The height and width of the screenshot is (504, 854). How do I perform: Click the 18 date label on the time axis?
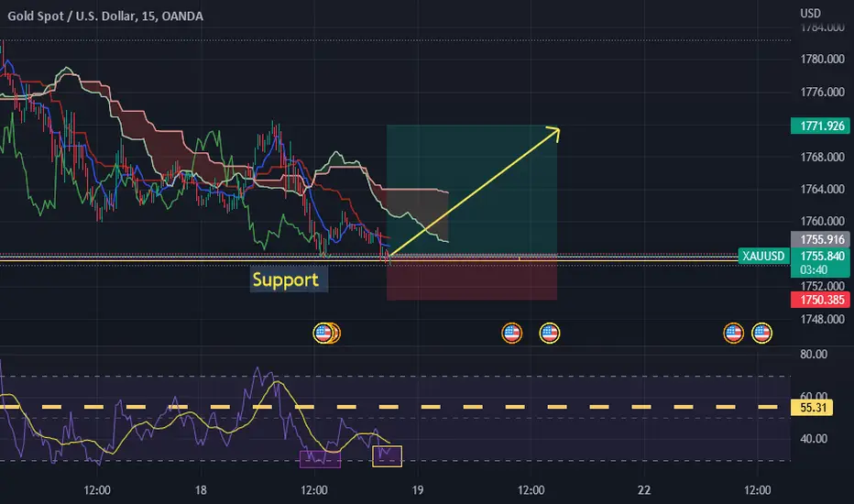pyautogui.click(x=201, y=490)
